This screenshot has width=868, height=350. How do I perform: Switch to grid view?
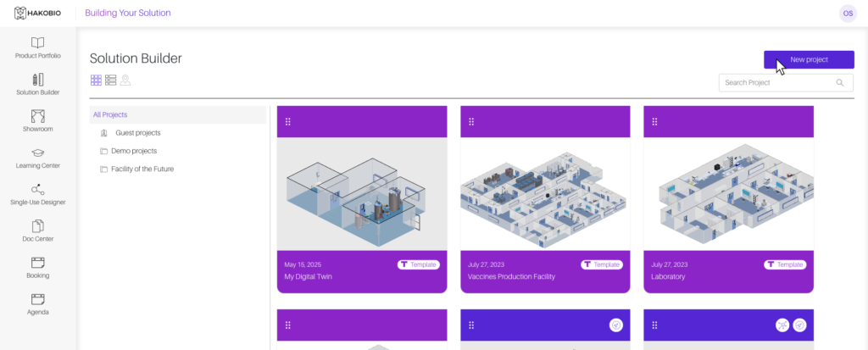click(96, 81)
